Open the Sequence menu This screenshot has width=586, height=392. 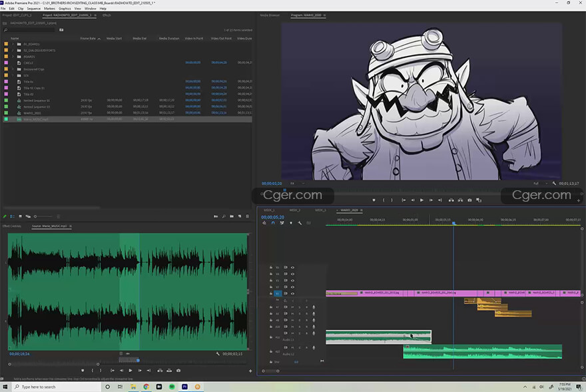(x=34, y=8)
